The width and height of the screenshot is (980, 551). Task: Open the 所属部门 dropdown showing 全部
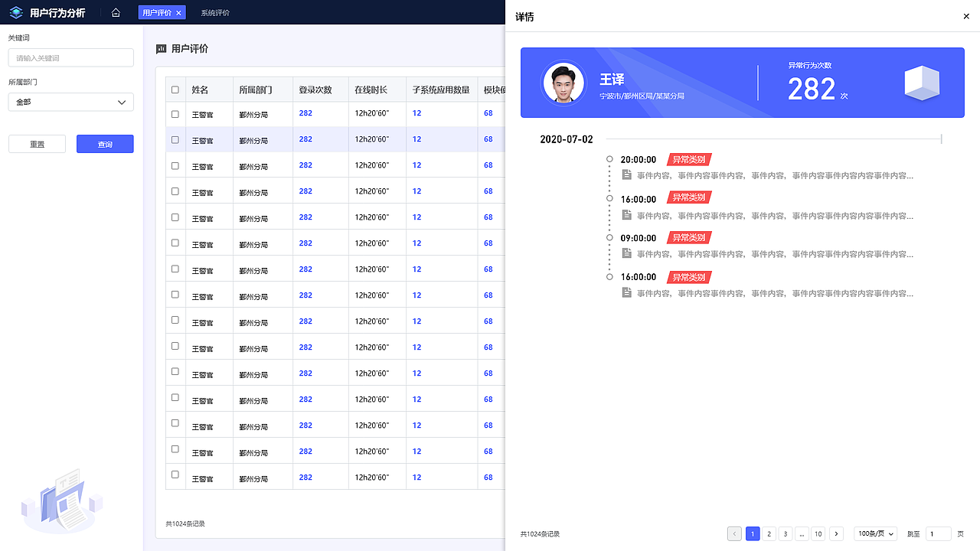click(71, 102)
